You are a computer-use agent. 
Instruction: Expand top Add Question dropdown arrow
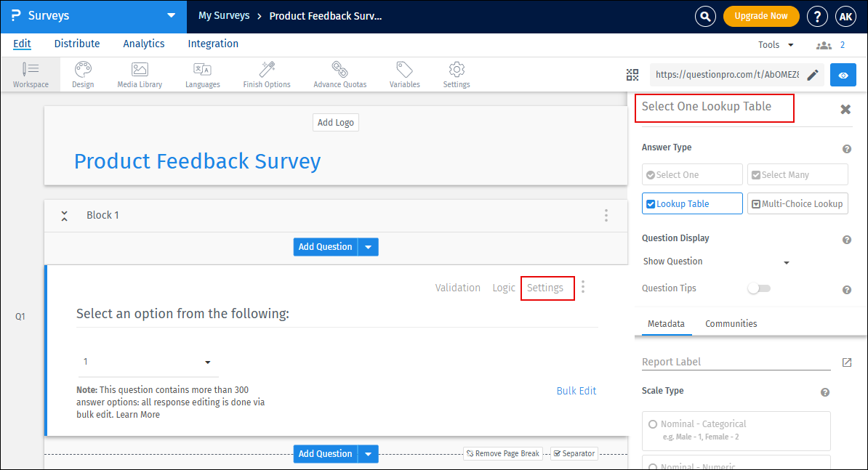tap(368, 246)
